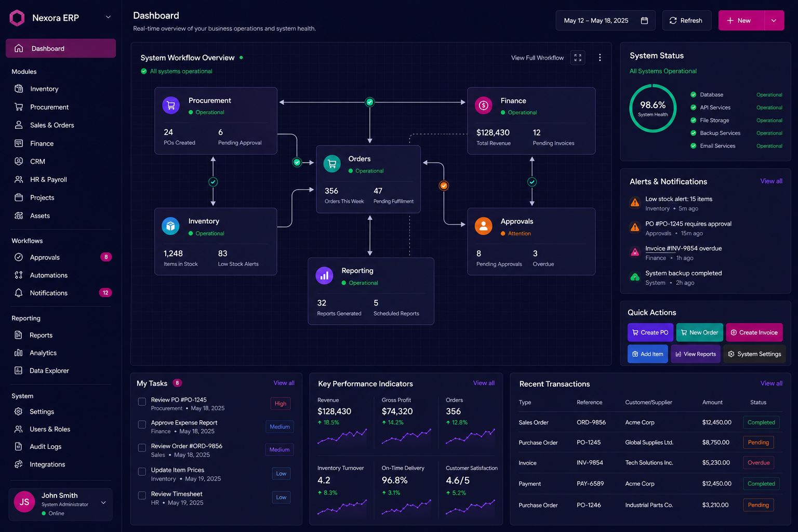
Task: Open the New button dropdown arrow
Action: (774, 21)
